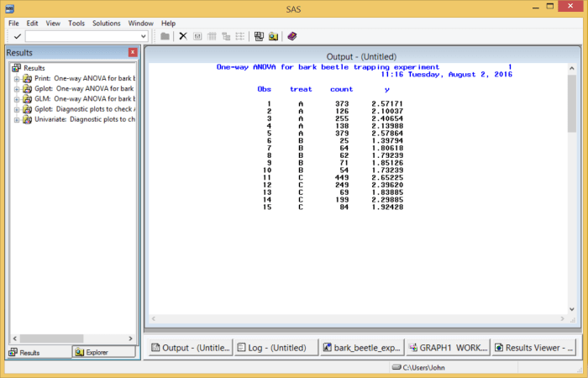Select Univariate: Diagnostic plots tree item
The image size is (588, 378).
pos(85,119)
